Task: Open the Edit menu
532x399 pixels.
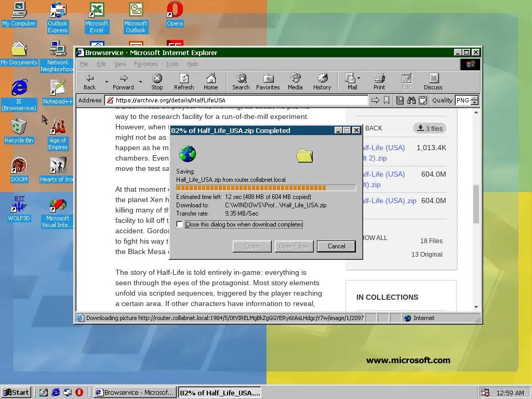Action: 101,64
